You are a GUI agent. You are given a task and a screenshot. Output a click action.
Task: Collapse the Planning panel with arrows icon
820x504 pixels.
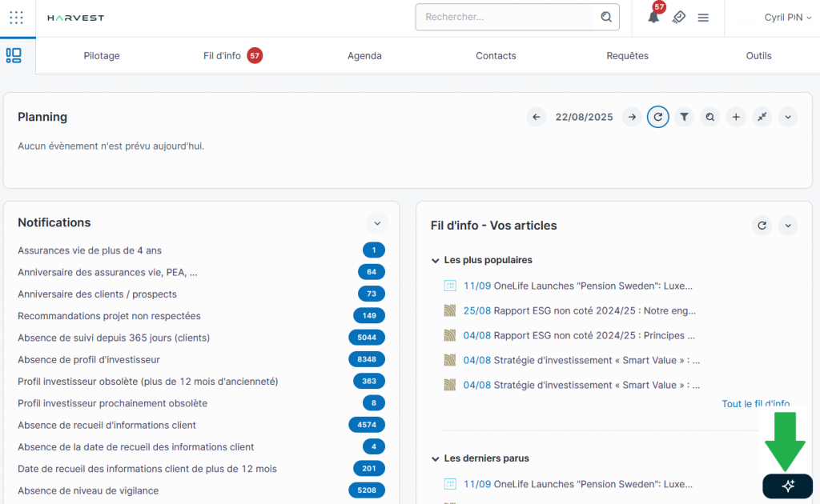point(762,117)
